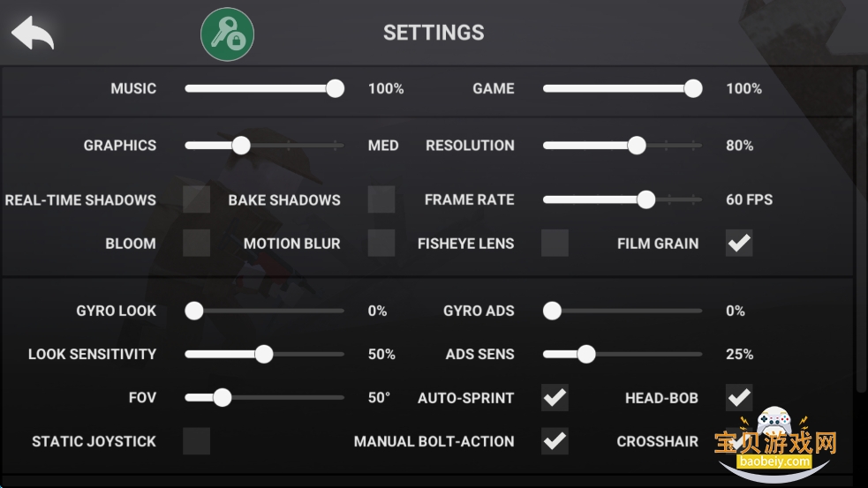Click the Frame Rate slider knob
The height and width of the screenshot is (488, 868).
[646, 199]
